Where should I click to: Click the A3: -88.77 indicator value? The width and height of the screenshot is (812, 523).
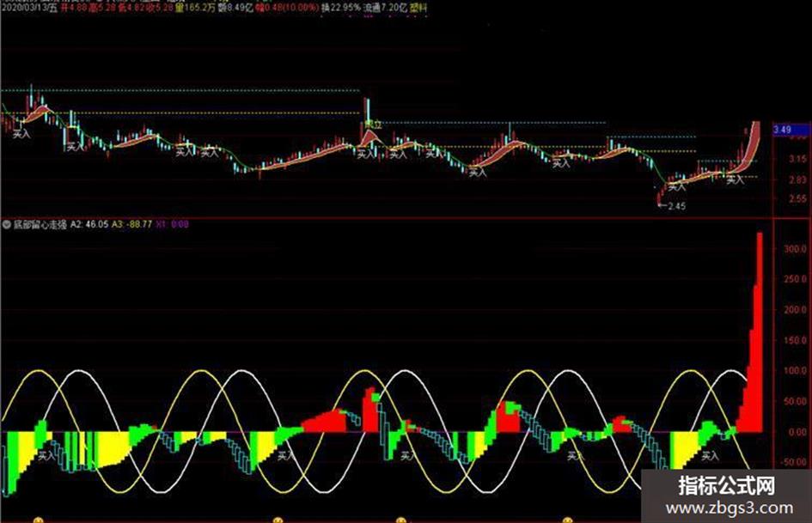[132, 225]
